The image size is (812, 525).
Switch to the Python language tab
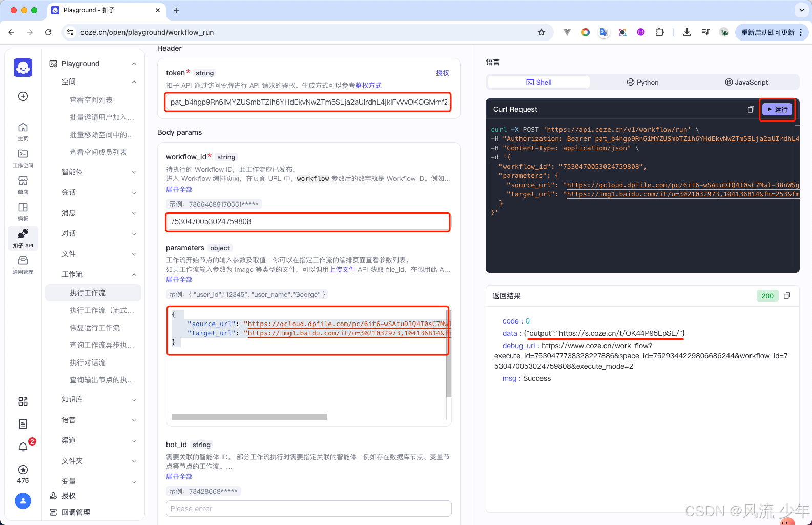click(642, 82)
